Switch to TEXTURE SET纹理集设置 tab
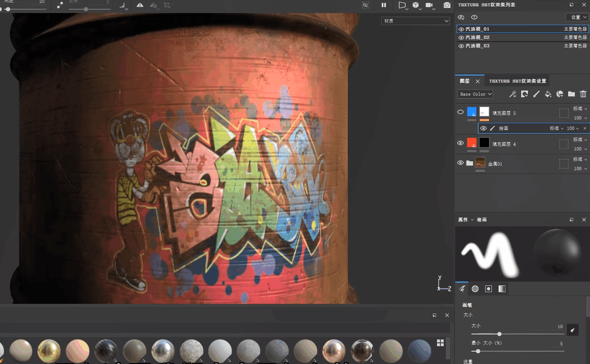Viewport: 590px width, 364px height. click(x=518, y=81)
